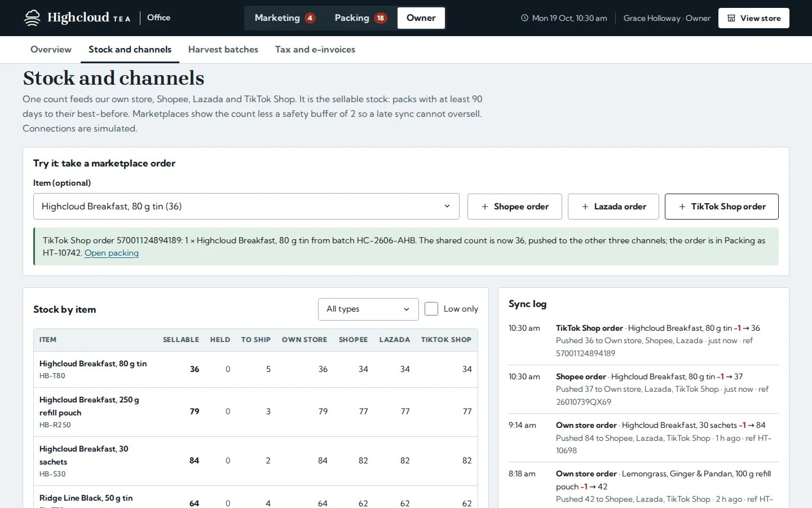812x508 pixels.
Task: Toggle the Low only checkbox
Action: coord(431,309)
